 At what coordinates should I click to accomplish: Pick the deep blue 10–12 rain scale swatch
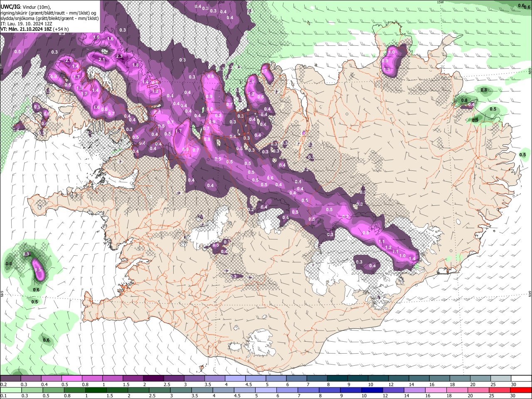click(372, 390)
